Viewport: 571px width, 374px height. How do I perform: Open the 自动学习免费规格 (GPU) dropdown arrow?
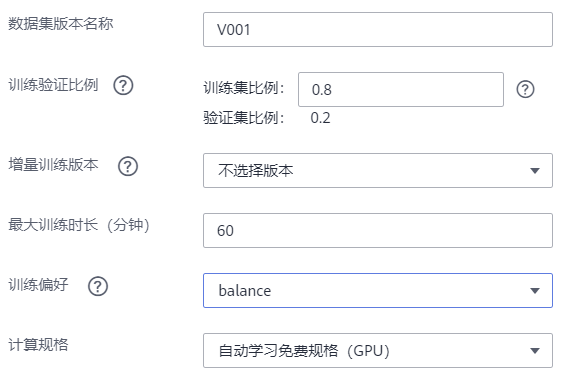pyautogui.click(x=535, y=351)
